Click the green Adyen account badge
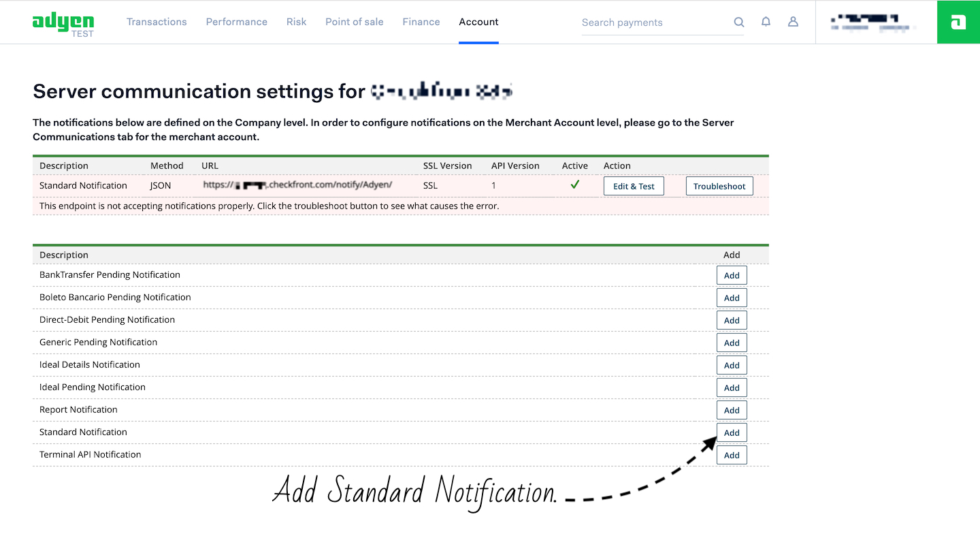Viewport: 980px width, 538px height. pos(958,22)
